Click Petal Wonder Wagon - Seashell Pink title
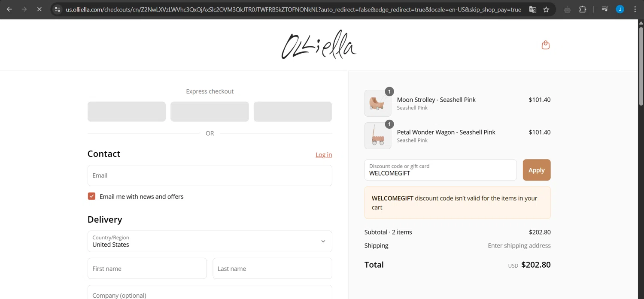644x299 pixels. coord(446,132)
